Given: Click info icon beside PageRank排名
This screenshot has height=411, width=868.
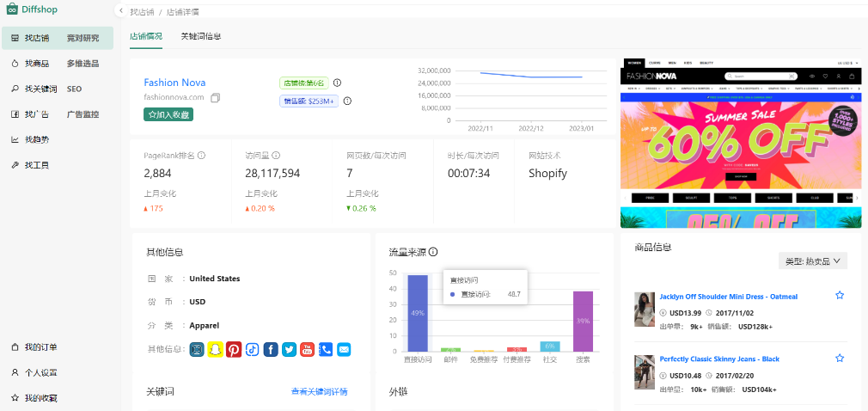Looking at the screenshot, I should (202, 156).
